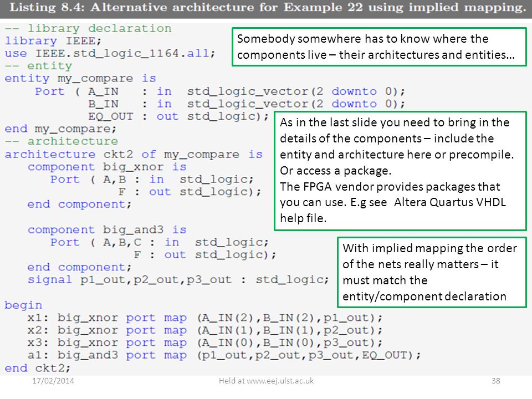The width and height of the screenshot is (532, 399).
Task: Click the A_IN port declaration line
Action: [220, 91]
